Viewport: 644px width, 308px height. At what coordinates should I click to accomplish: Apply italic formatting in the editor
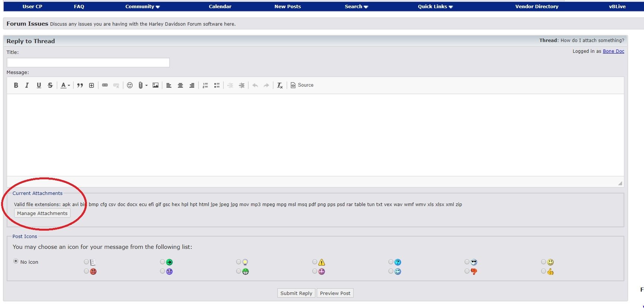point(27,85)
